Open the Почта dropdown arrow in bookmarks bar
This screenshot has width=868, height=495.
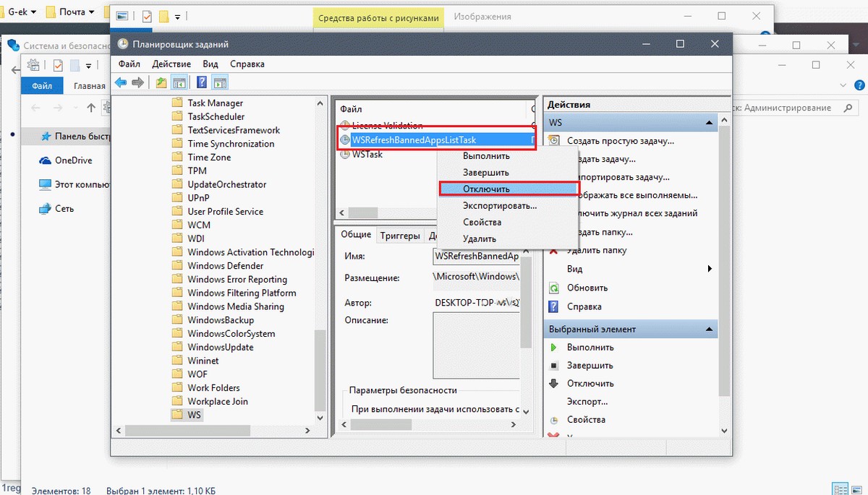tap(91, 12)
